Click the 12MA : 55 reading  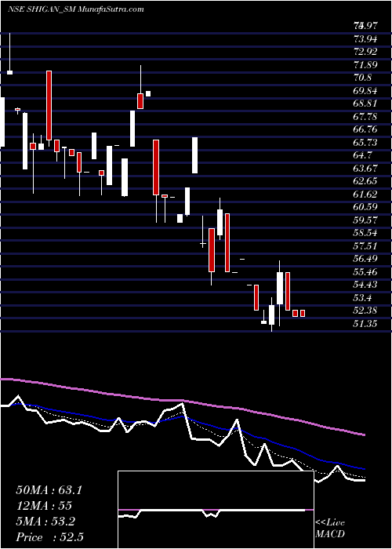click(44, 506)
